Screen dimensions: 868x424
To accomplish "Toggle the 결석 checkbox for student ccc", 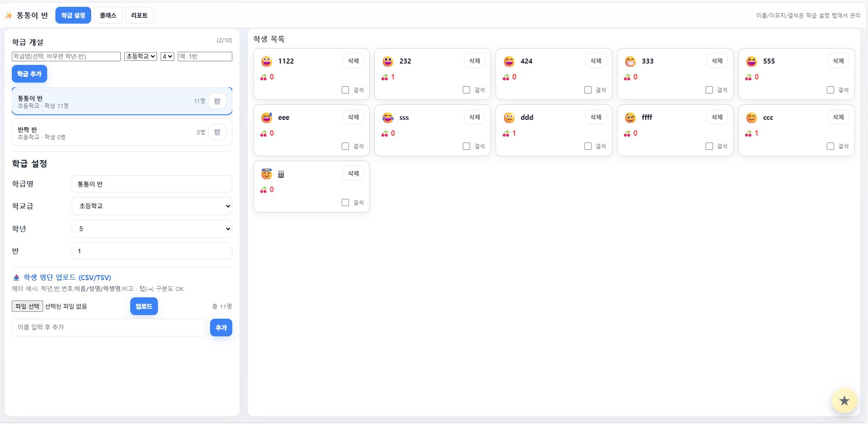I will [830, 146].
